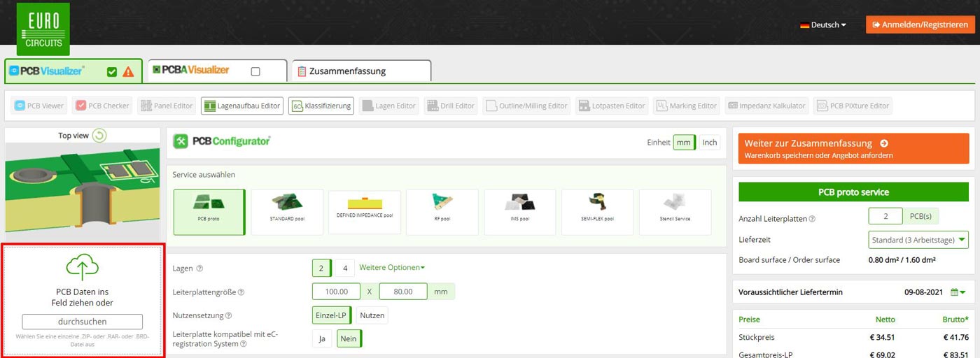The height and width of the screenshot is (358, 980).
Task: Select the IMS pool service
Action: pyautogui.click(x=519, y=212)
